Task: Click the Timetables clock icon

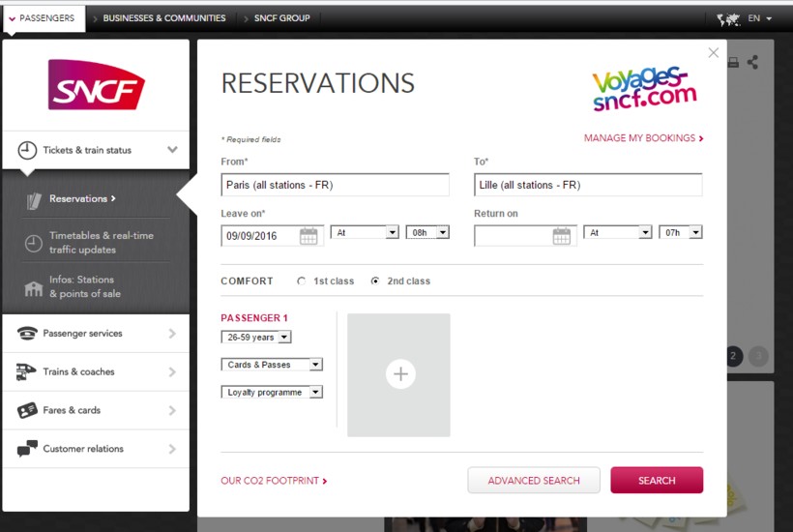Action: click(34, 243)
